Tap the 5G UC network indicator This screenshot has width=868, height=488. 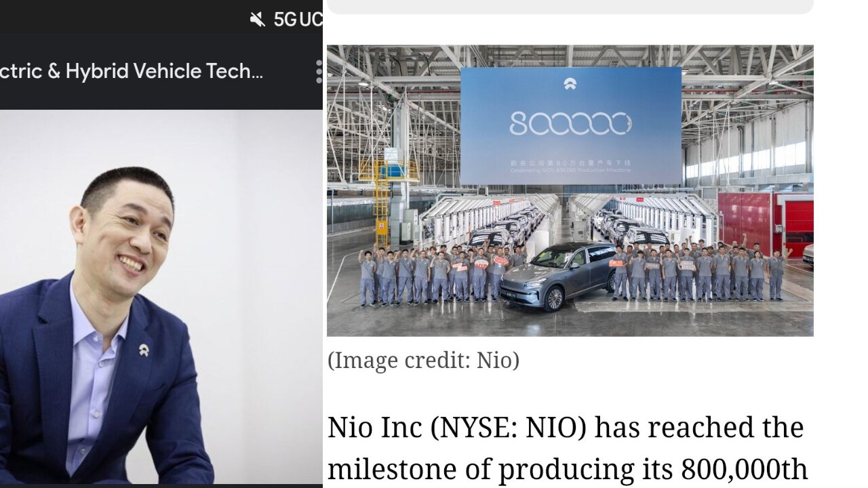tap(298, 20)
